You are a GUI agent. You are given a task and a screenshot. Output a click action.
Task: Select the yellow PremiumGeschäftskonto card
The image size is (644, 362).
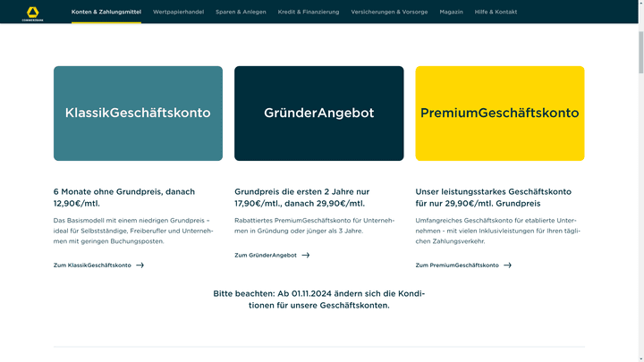click(x=500, y=114)
